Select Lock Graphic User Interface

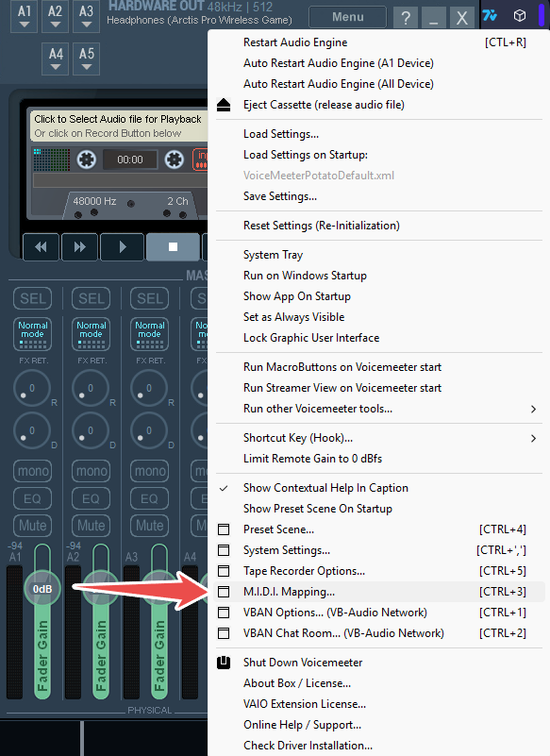(379, 338)
